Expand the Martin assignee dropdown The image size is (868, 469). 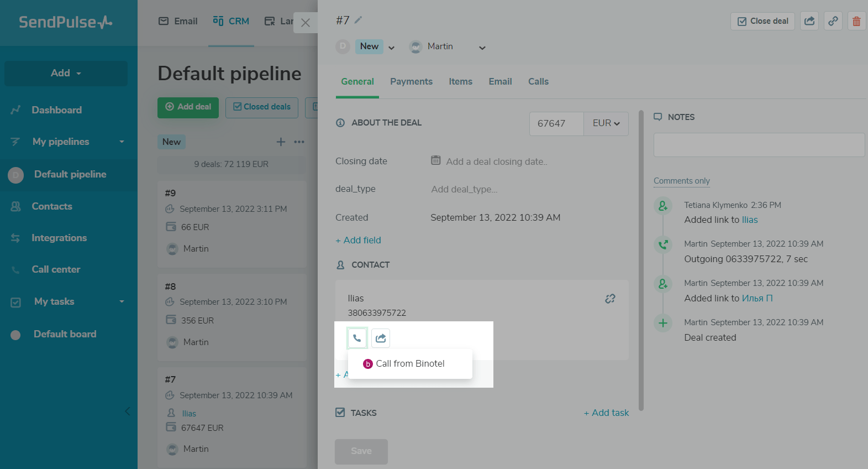tap(482, 48)
